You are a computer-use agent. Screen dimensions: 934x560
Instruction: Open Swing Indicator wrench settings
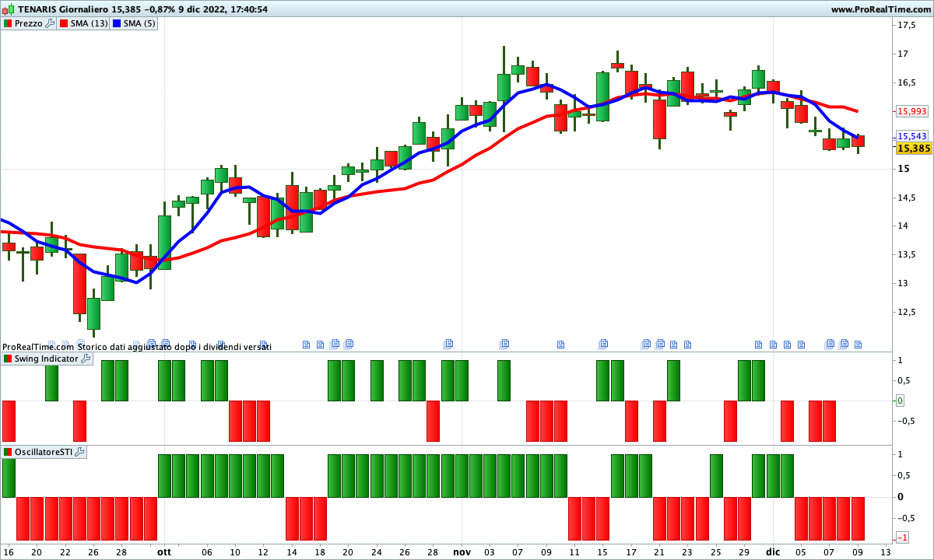(86, 359)
